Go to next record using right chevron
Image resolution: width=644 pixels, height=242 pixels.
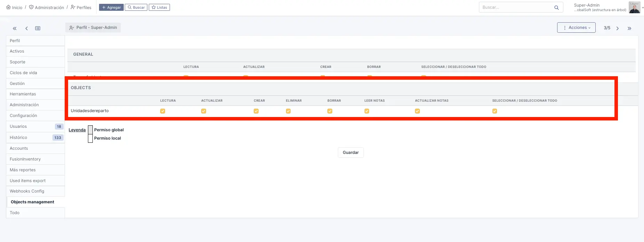pyautogui.click(x=618, y=29)
